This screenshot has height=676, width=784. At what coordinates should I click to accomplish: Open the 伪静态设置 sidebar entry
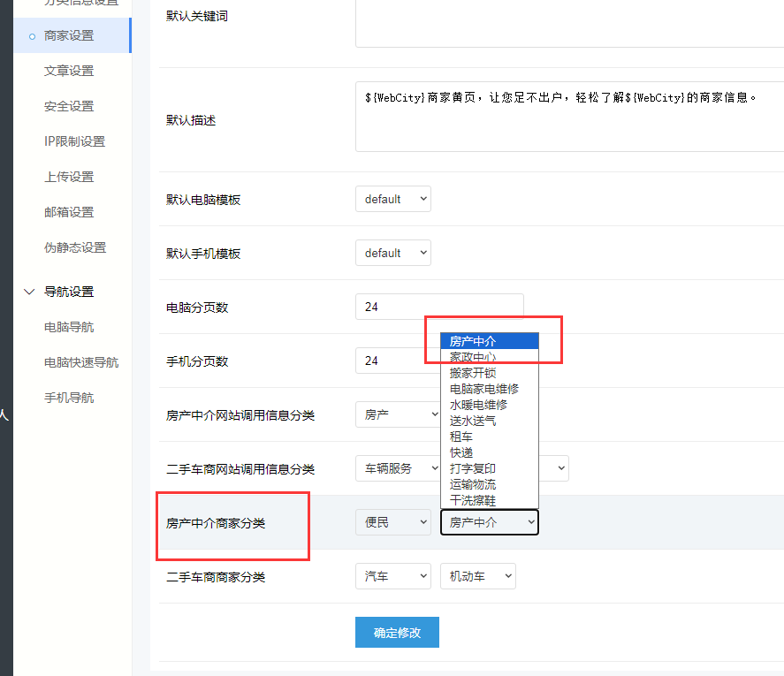pyautogui.click(x=74, y=247)
